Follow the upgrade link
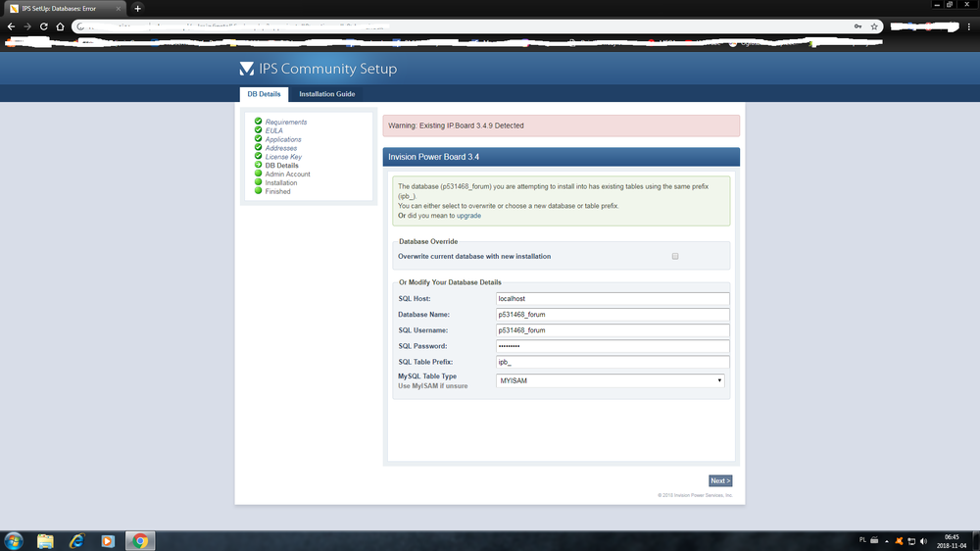This screenshot has height=551, width=980. pos(468,216)
